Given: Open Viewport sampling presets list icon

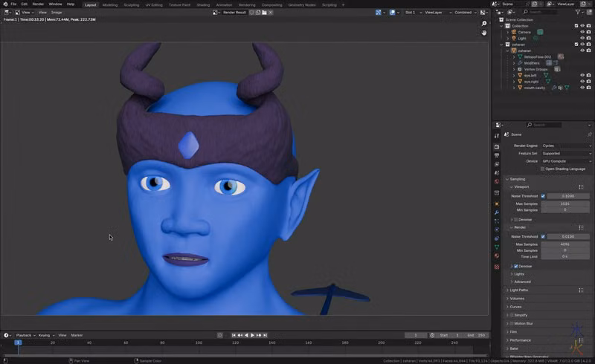Looking at the screenshot, I should tap(581, 187).
